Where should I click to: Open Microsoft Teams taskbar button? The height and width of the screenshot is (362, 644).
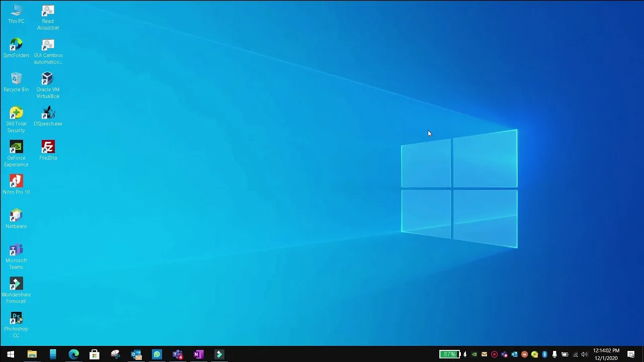point(178,354)
